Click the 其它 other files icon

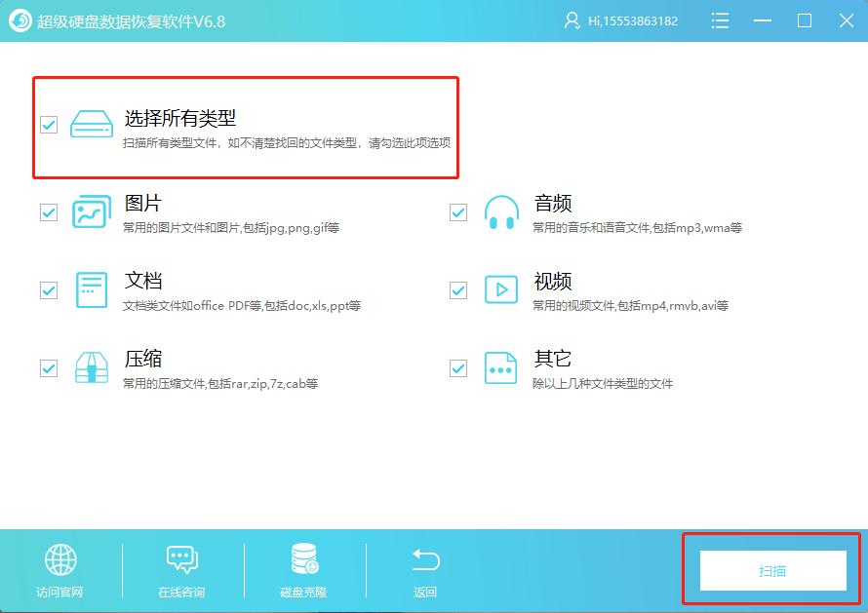pos(501,367)
